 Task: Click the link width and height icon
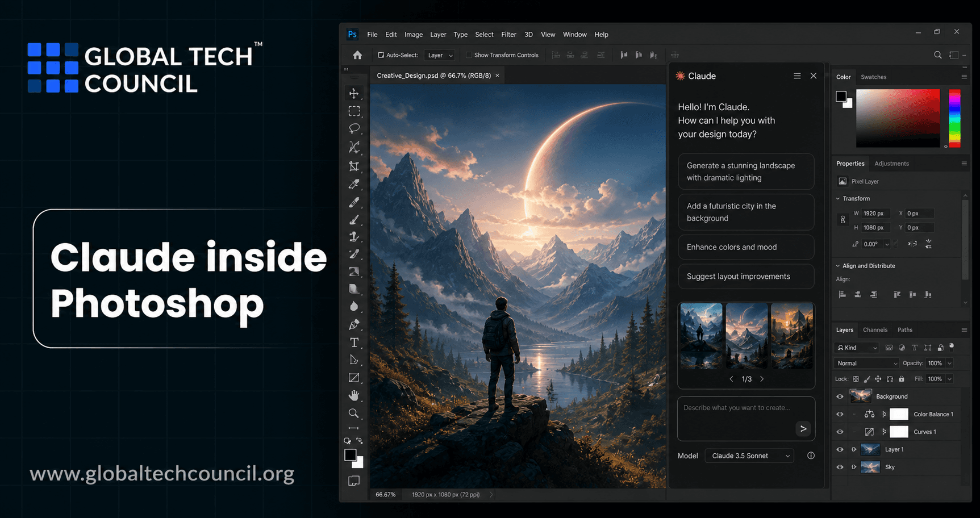pos(843,220)
